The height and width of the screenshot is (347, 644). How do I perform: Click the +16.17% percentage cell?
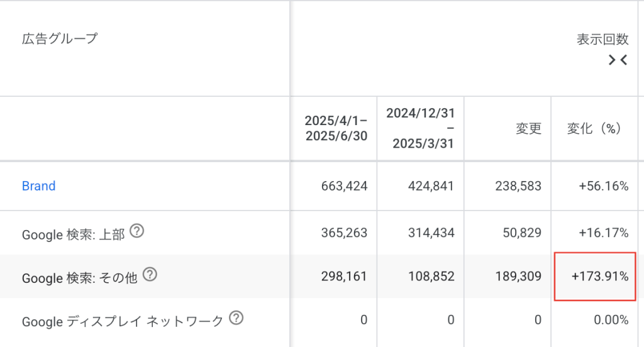coord(604,234)
